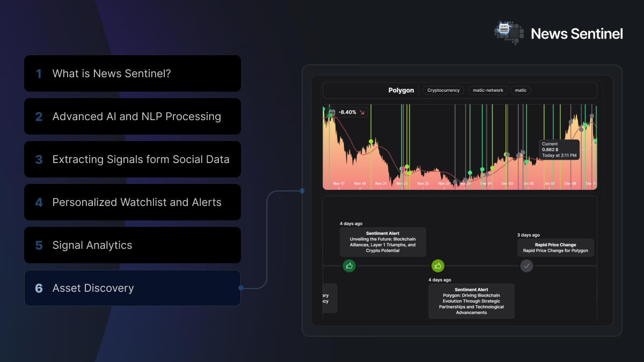Click the light green signal marker near Nov 19
644x362 pixels.
coord(371,142)
